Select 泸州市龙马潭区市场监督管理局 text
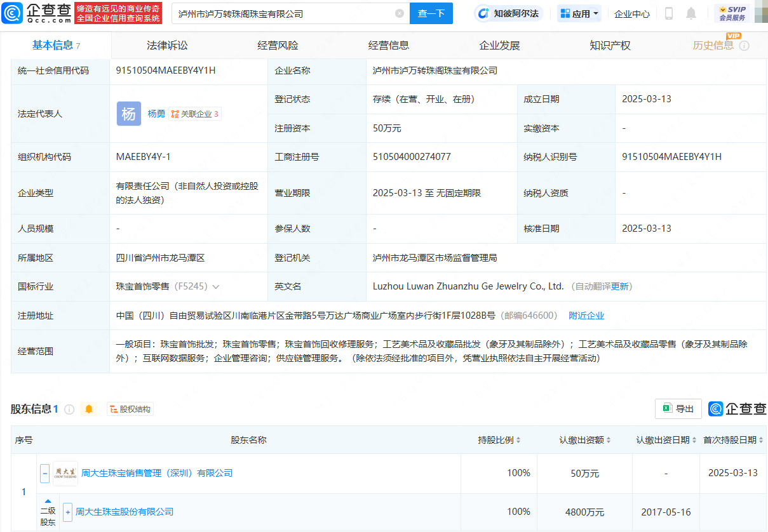Image resolution: width=768 pixels, height=532 pixels. coord(435,258)
